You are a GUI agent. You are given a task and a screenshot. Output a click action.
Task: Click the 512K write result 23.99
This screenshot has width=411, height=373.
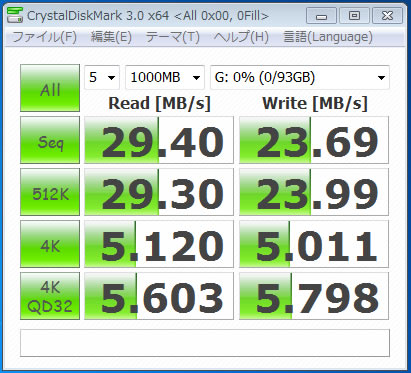coord(314,192)
